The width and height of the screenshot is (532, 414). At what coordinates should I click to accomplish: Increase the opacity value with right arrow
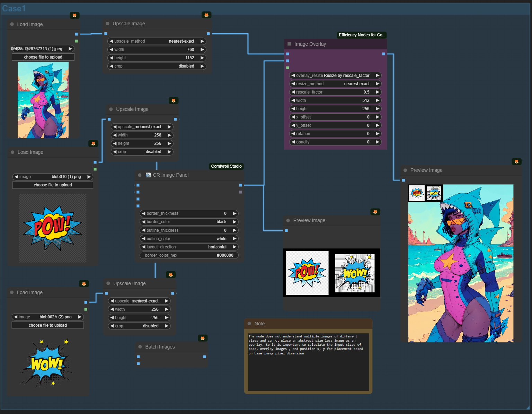378,142
